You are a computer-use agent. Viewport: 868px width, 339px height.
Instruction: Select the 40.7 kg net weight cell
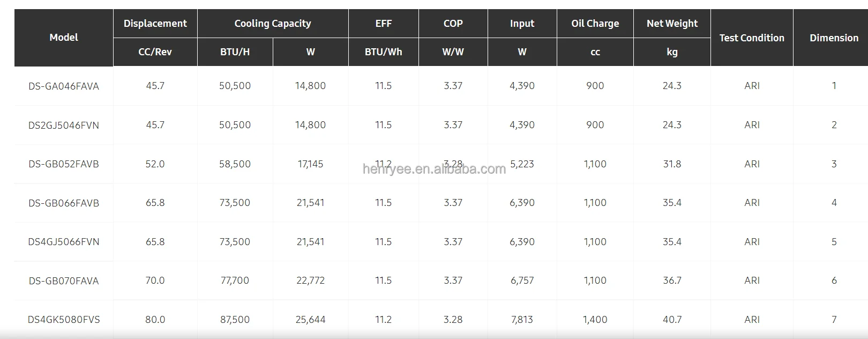[x=672, y=320]
